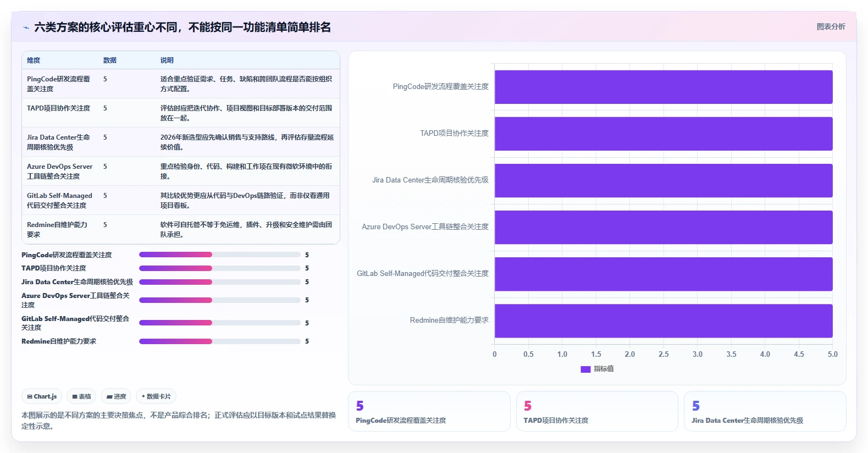Screen dimensions: 868x453
Task: Click the data value 5 in the PingCode table row
Action: click(105, 79)
